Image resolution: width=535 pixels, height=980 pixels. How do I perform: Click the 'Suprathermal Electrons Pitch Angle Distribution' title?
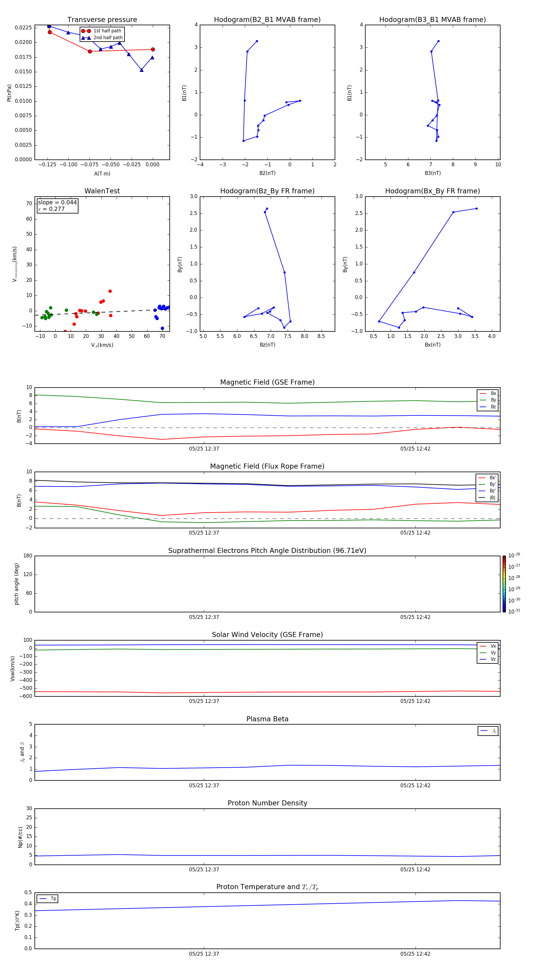(267, 551)
